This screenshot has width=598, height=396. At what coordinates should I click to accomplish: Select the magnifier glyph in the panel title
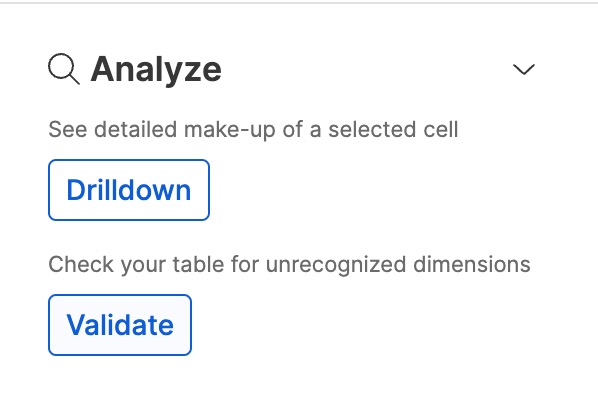coord(64,69)
